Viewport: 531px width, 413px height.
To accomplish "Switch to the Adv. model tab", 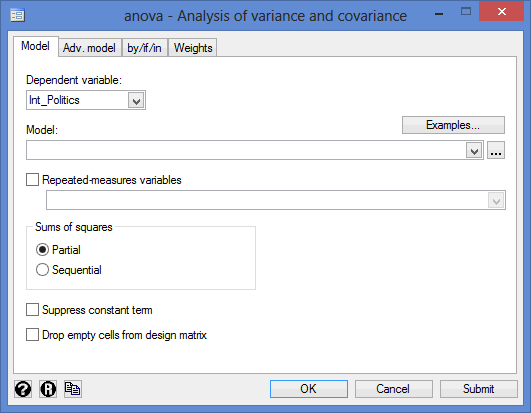I will click(89, 48).
